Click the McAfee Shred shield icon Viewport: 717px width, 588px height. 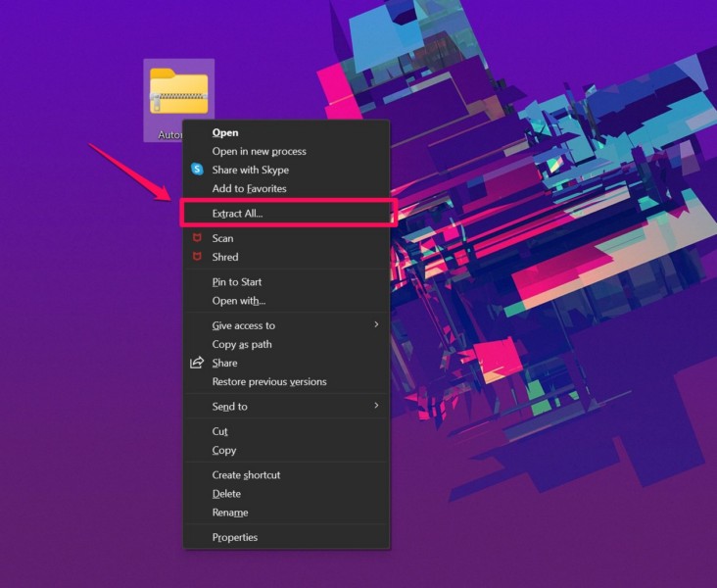(x=197, y=257)
